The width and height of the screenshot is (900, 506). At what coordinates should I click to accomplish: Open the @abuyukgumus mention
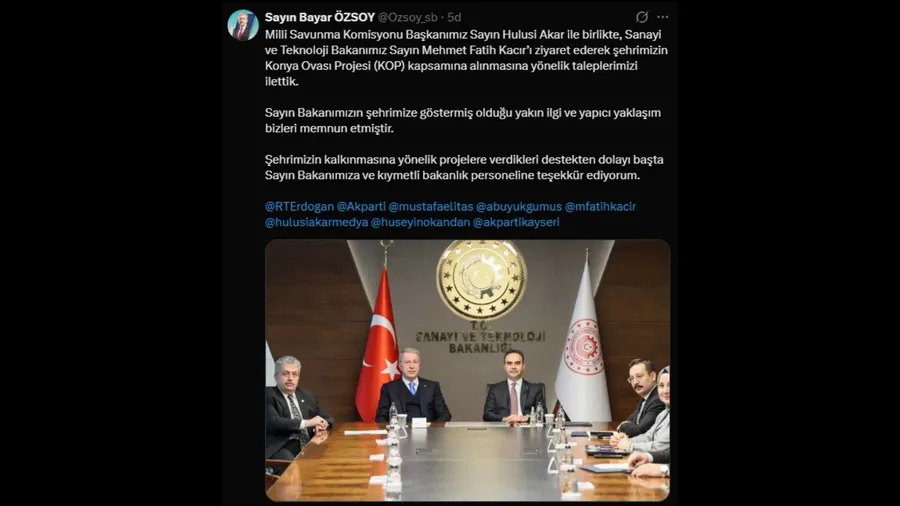click(519, 207)
